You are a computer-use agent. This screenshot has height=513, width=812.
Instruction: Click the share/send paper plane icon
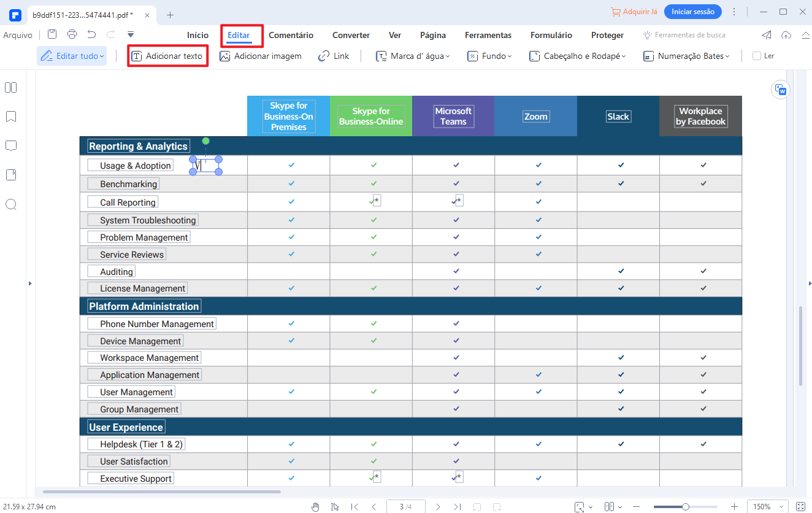[767, 35]
